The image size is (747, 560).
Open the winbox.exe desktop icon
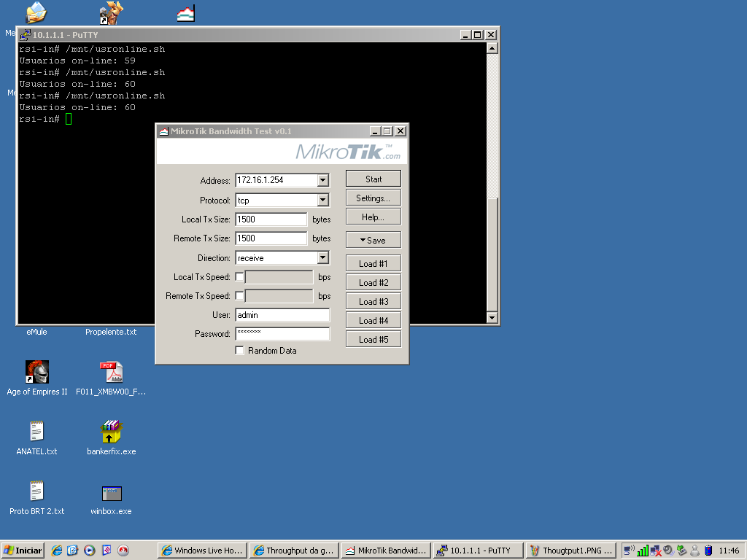(x=112, y=494)
